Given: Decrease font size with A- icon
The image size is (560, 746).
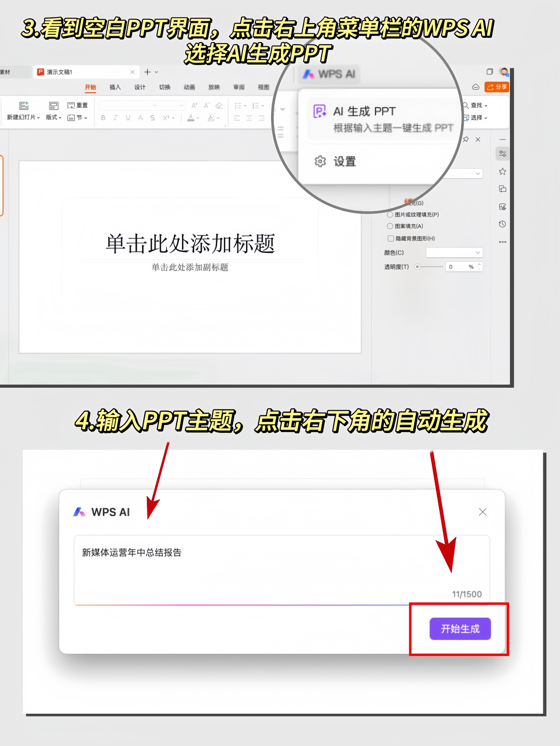Looking at the screenshot, I should point(207,105).
